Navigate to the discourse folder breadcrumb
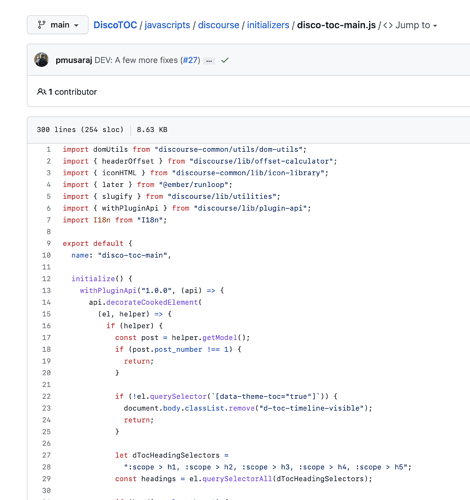 pyautogui.click(x=218, y=25)
